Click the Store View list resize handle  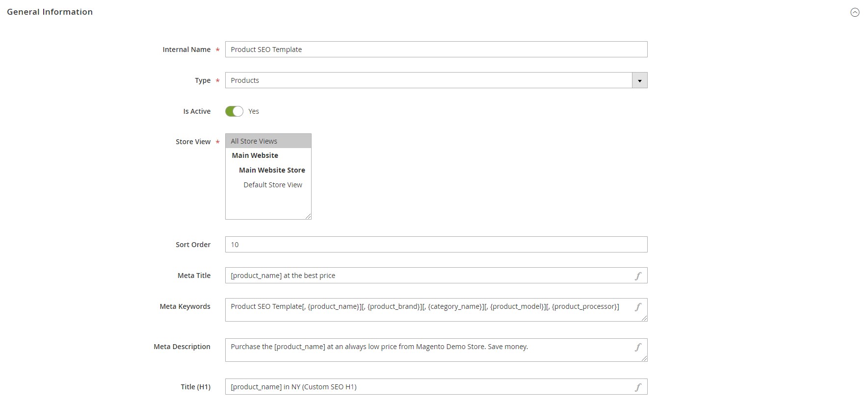pos(309,216)
